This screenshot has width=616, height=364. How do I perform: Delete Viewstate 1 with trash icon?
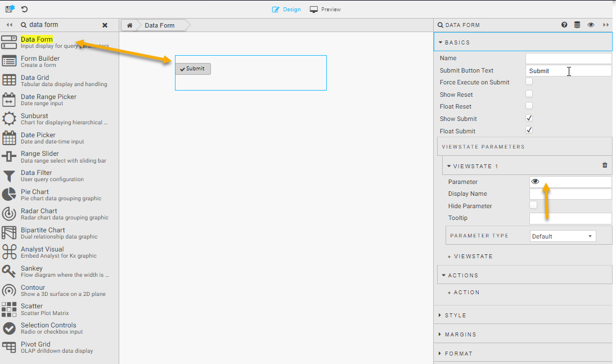(605, 165)
